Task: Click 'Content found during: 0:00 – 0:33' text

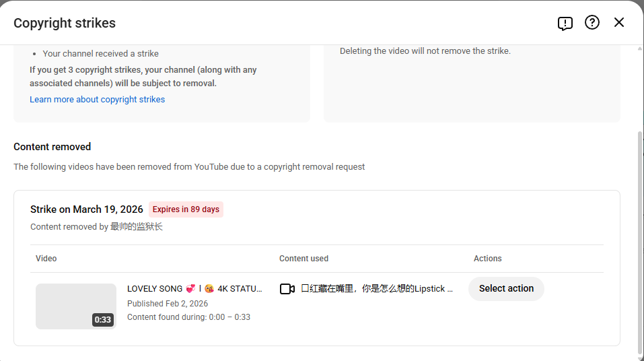Action: click(x=188, y=317)
